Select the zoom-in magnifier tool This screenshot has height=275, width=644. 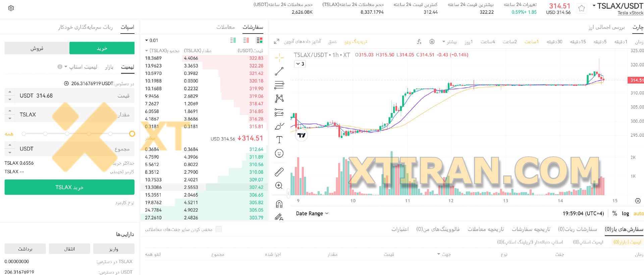[279, 185]
